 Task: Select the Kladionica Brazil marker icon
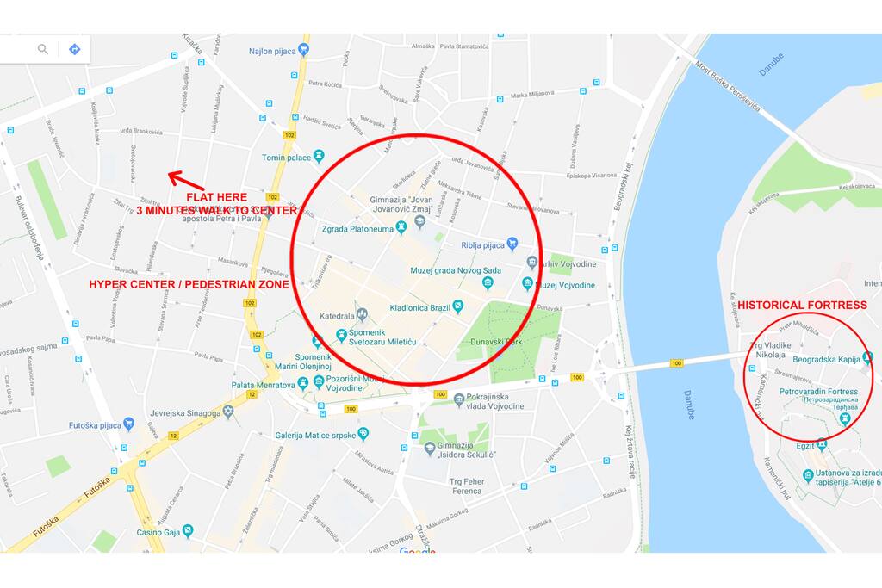458,306
